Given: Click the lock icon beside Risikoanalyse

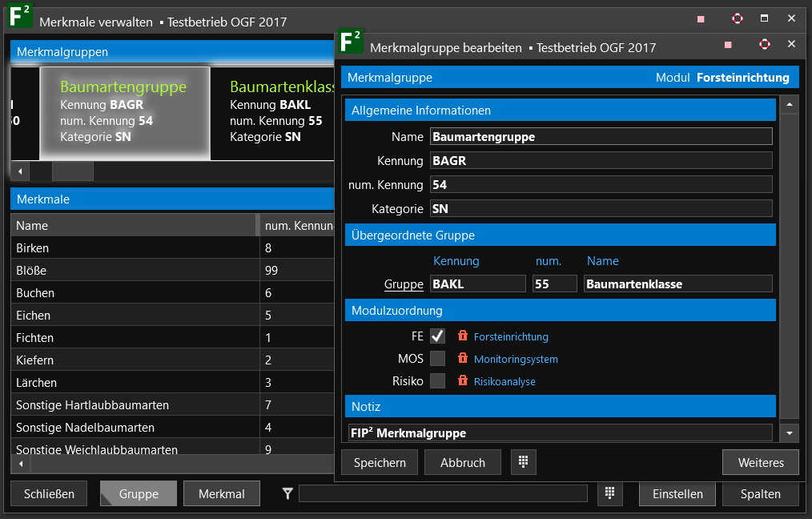Looking at the screenshot, I should tap(462, 381).
